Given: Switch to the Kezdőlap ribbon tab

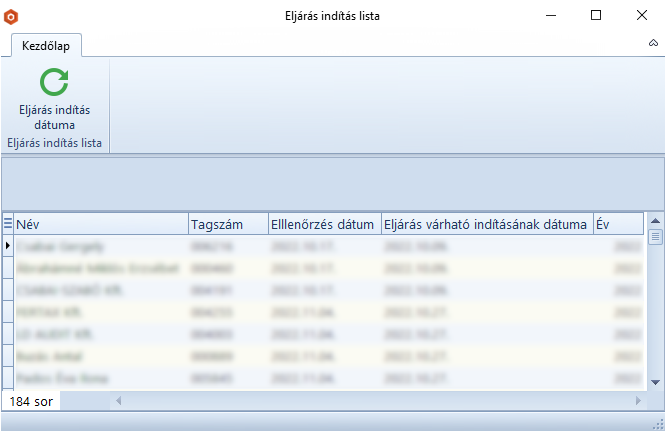Looking at the screenshot, I should coord(46,45).
